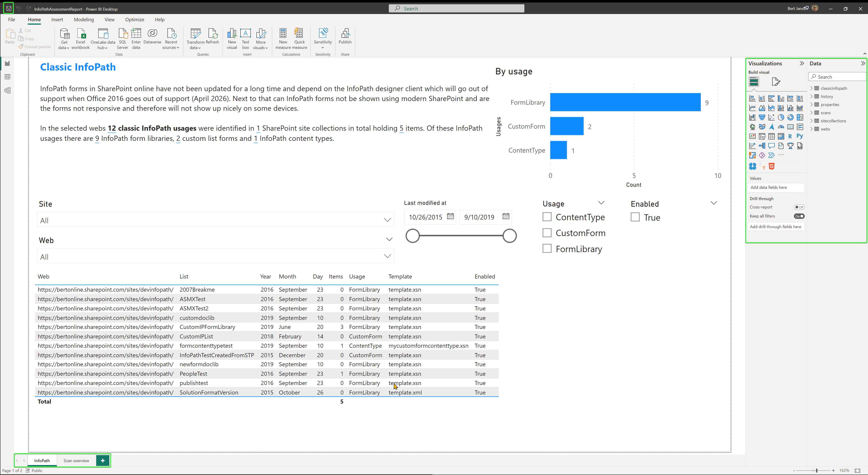The image size is (868, 475).
Task: Click the Save icon in title bar
Action: 8,8
